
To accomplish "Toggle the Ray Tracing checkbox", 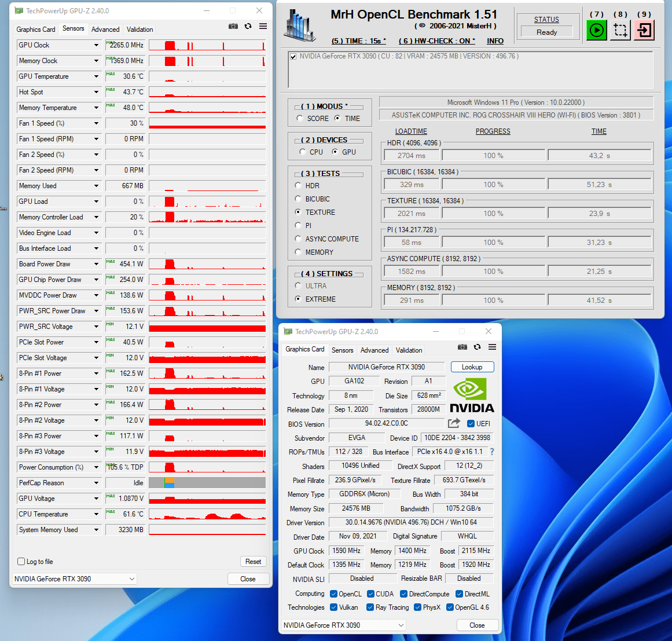I will (x=370, y=607).
